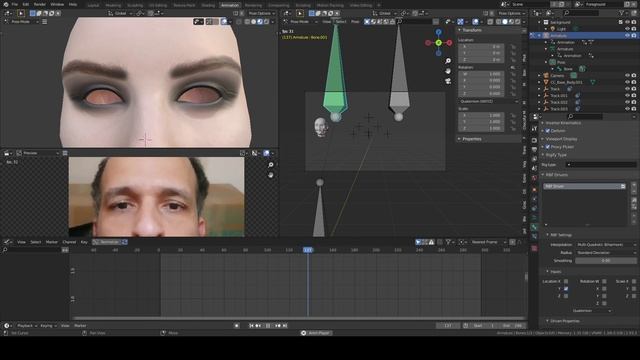Click the viewport zoom magnifier gizmo icon
The image size is (640, 360).
click(x=448, y=61)
